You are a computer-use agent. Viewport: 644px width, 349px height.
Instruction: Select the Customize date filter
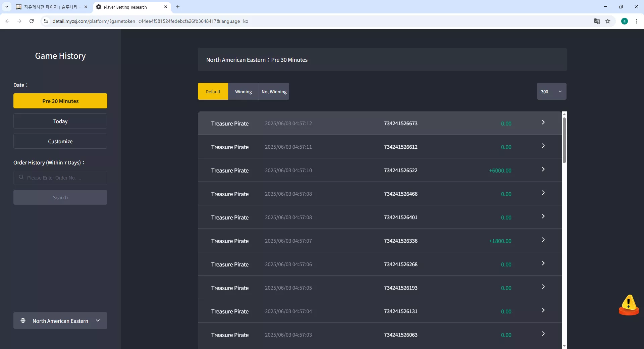(x=60, y=141)
